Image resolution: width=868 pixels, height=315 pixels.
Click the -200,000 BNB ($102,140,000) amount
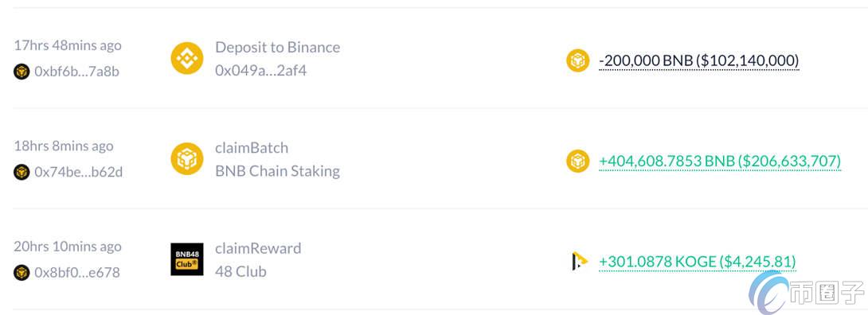[x=698, y=60]
